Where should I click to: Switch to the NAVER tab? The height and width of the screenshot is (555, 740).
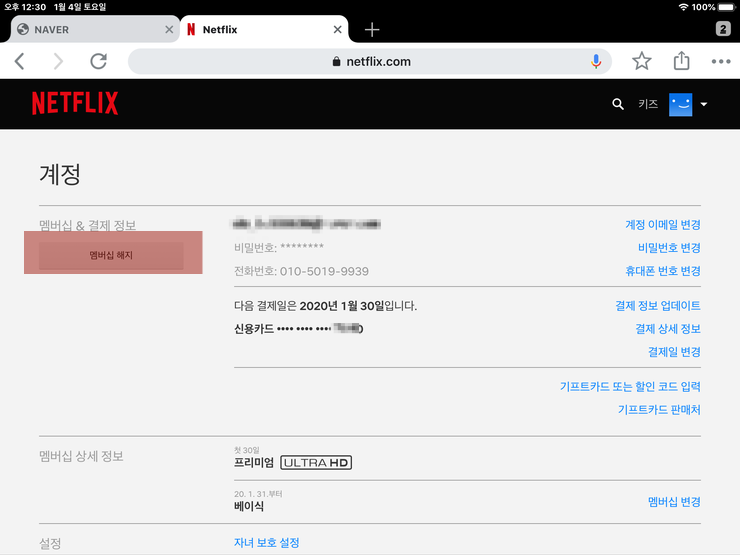[94, 29]
